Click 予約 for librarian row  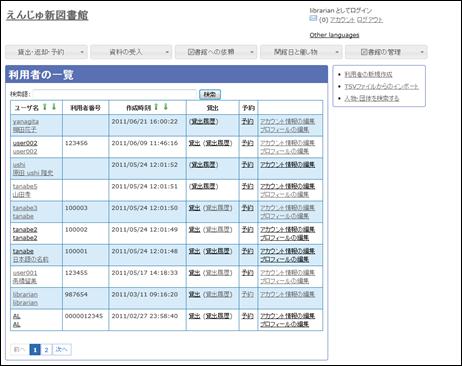248,295
